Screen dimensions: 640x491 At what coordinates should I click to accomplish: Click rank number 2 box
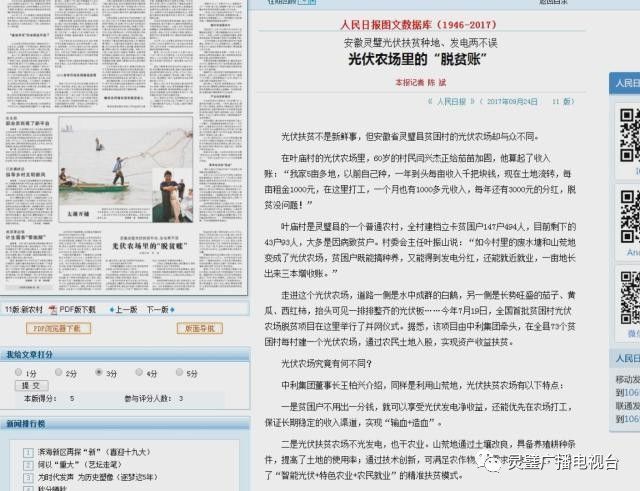click(x=28, y=465)
